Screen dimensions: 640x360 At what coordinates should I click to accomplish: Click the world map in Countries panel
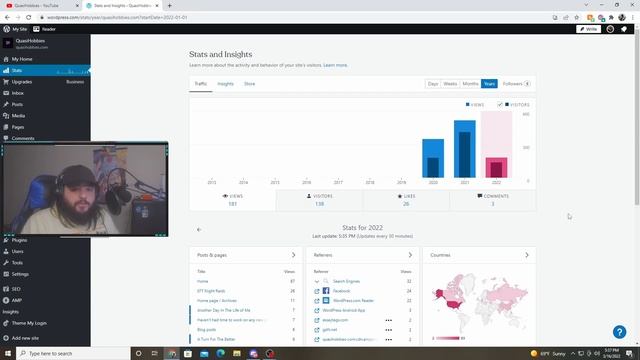pos(480,302)
